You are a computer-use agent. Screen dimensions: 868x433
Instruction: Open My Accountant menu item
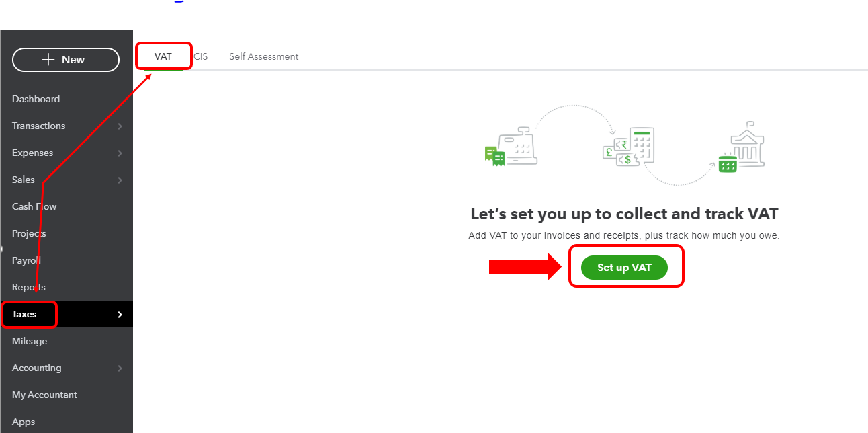pos(44,395)
